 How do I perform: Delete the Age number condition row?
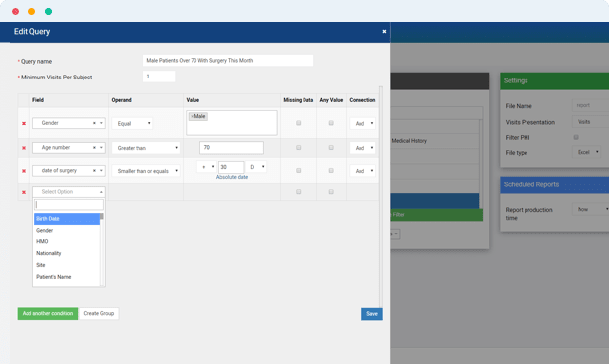24,148
